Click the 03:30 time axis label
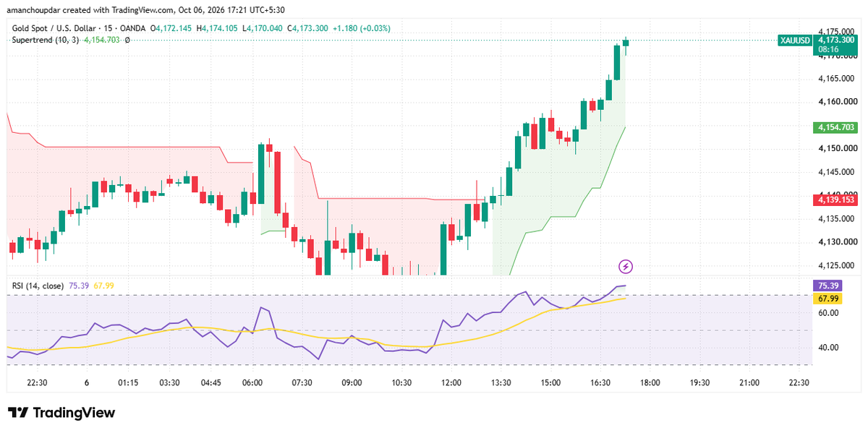The width and height of the screenshot is (868, 433). click(x=169, y=383)
